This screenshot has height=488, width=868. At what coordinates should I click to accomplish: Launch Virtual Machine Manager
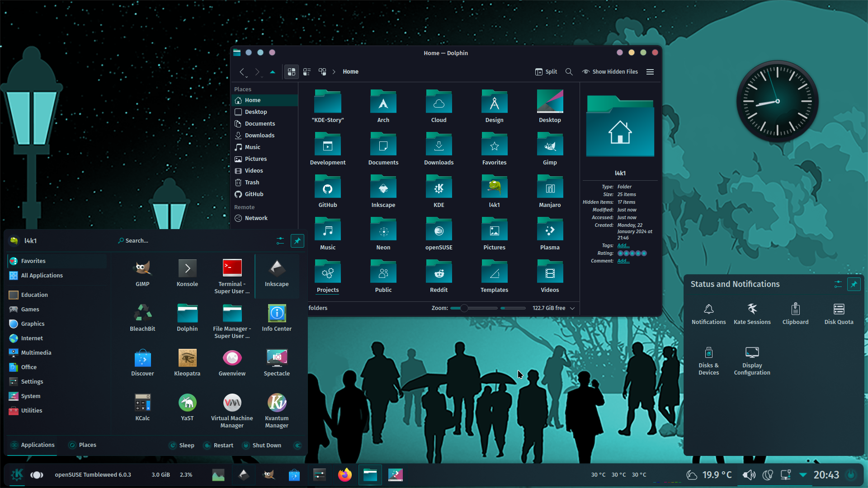(x=232, y=411)
